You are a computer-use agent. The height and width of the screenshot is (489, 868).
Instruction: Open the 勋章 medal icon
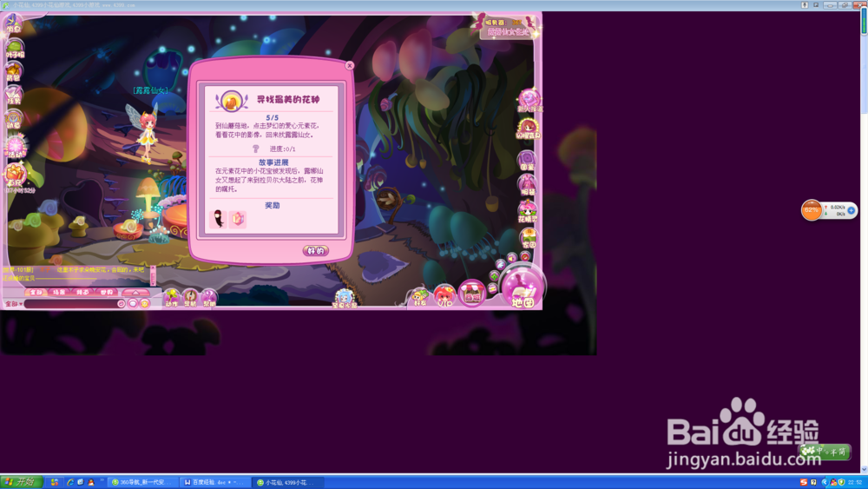pos(14,119)
